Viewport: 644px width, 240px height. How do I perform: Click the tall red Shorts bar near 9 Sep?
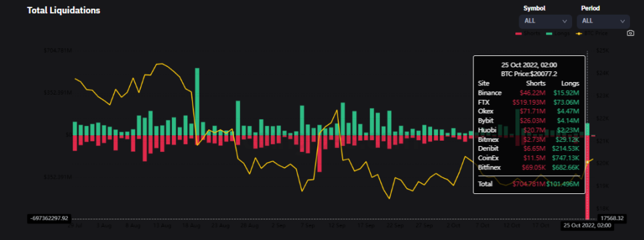click(319, 154)
